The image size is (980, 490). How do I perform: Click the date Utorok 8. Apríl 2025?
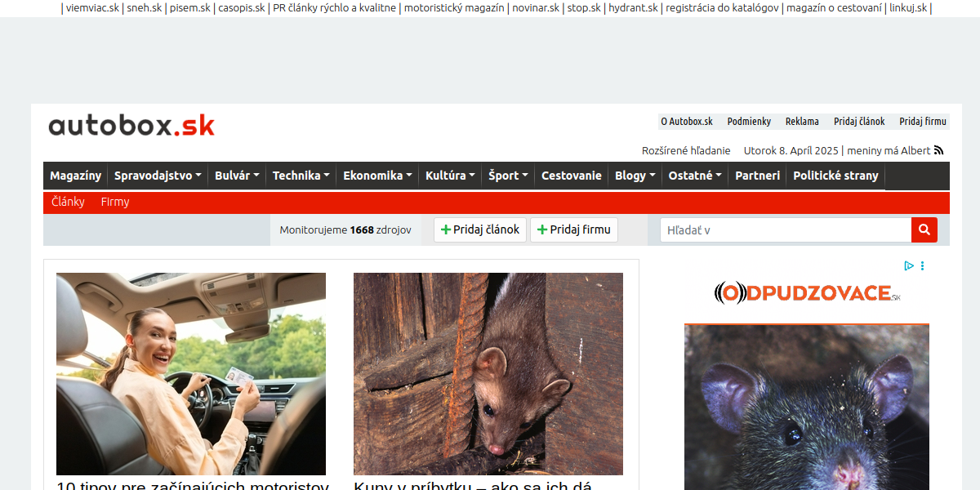click(791, 151)
